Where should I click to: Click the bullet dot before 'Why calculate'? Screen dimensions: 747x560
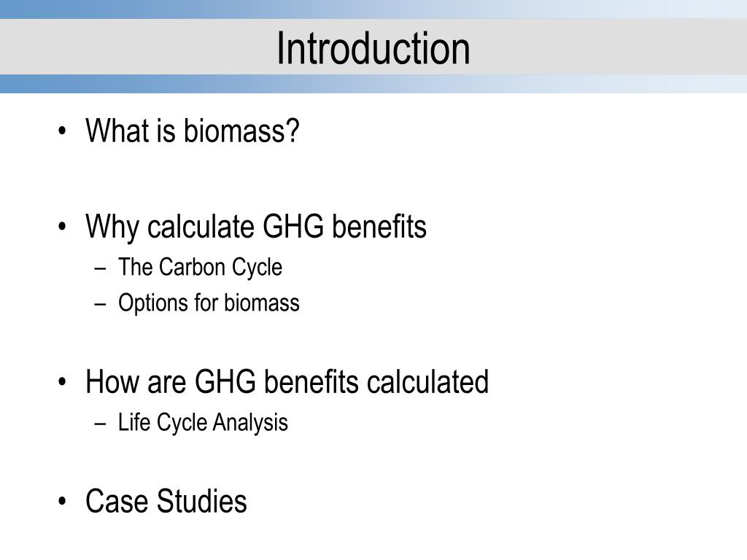point(62,227)
